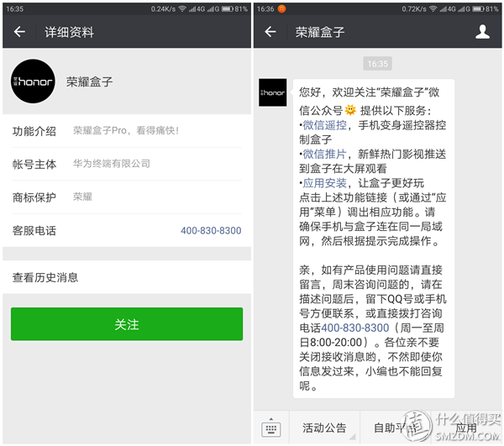
Task: Tap the 帐号主体 华为终端有限公司 row
Action: point(127,164)
